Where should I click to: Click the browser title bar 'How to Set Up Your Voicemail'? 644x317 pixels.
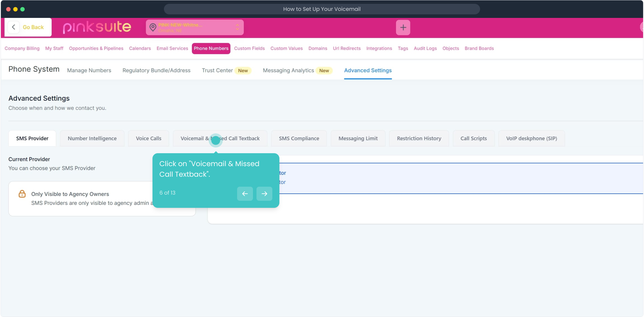(x=322, y=9)
